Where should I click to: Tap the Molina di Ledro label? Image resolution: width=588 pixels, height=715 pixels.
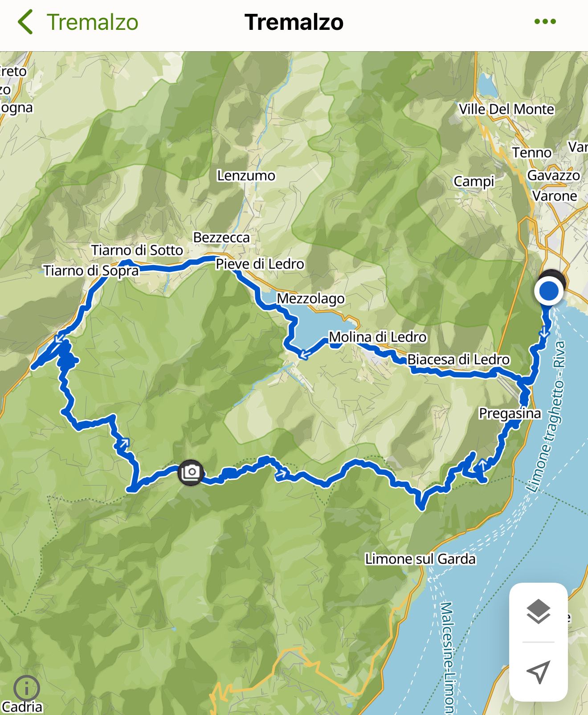tap(378, 337)
